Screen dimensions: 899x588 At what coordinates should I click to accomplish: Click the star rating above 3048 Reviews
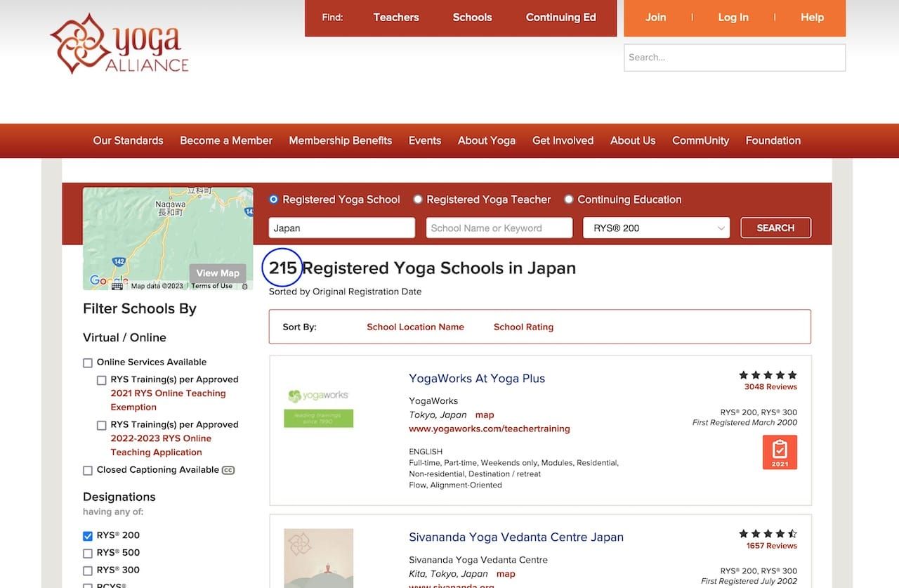click(767, 375)
